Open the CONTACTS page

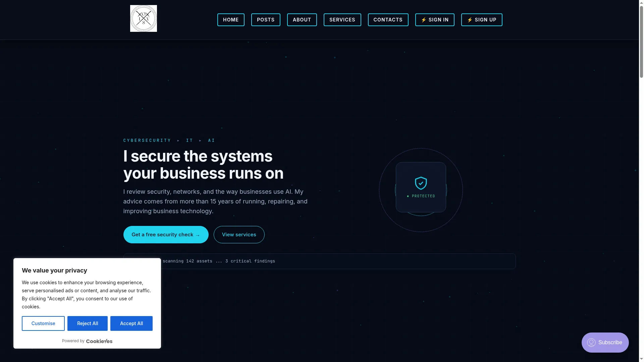(x=388, y=20)
